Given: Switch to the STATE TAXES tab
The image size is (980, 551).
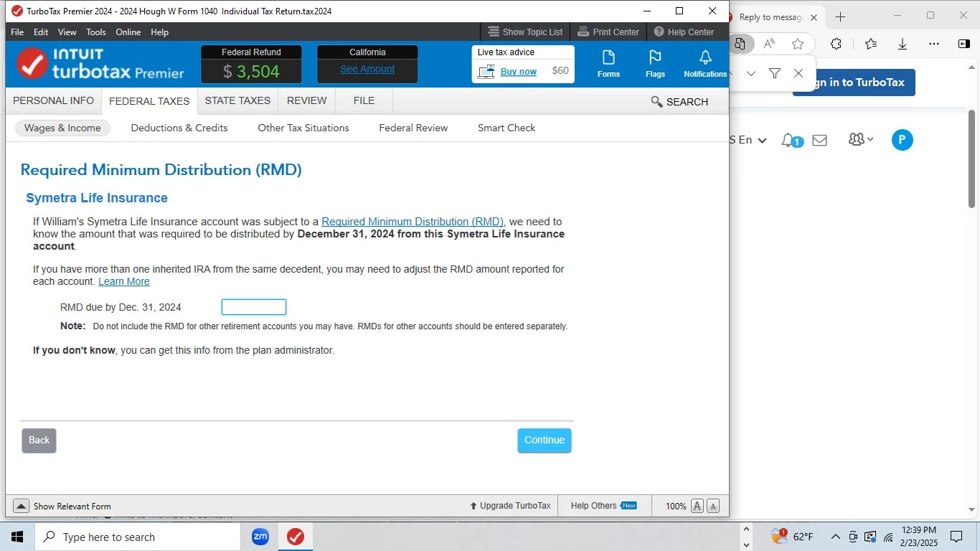Looking at the screenshot, I should click(x=237, y=100).
